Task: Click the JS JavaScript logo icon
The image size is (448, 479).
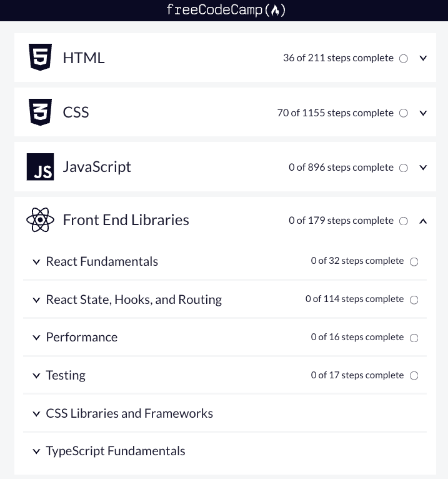Action: [x=40, y=167]
